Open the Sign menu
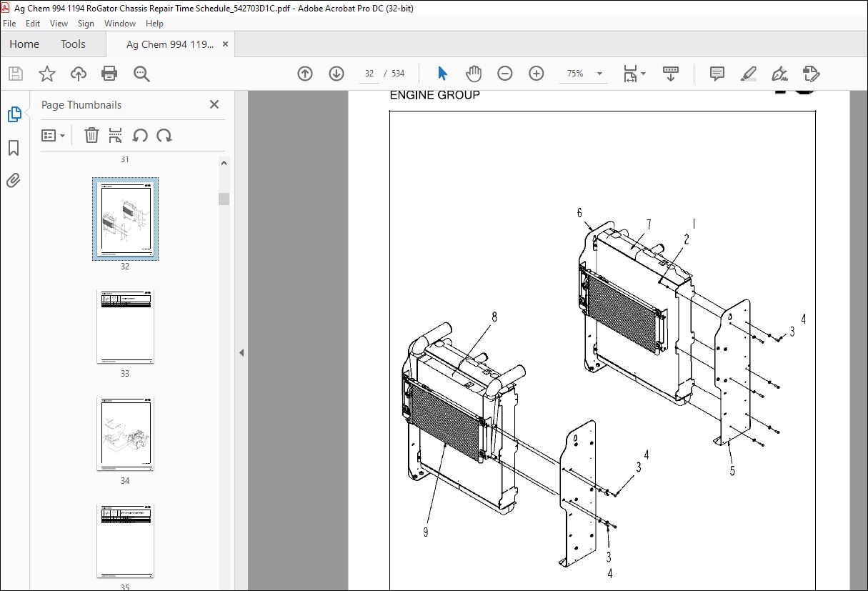This screenshot has height=591, width=868. tap(86, 24)
